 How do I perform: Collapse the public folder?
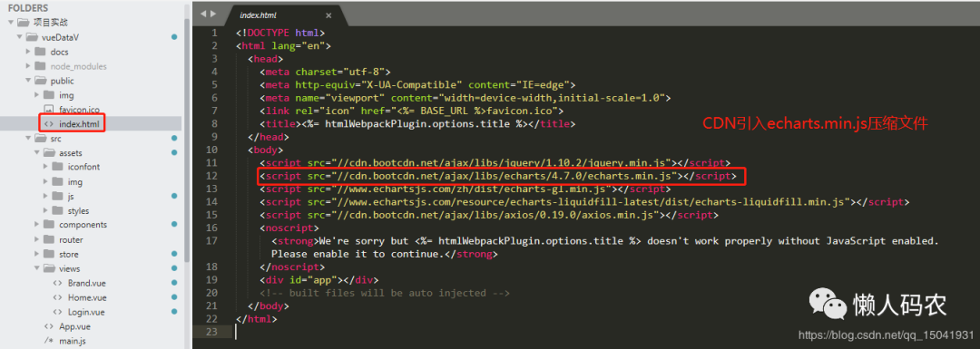click(x=28, y=81)
